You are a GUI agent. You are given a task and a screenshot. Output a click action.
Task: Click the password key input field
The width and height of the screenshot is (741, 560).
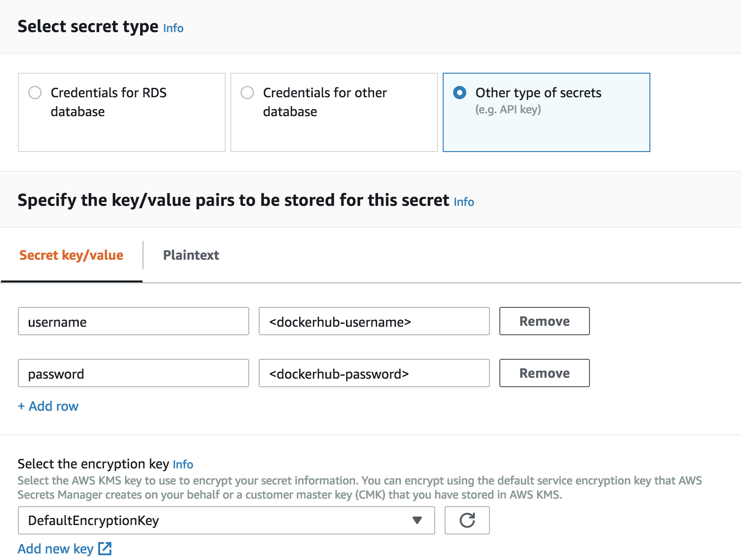coord(133,373)
